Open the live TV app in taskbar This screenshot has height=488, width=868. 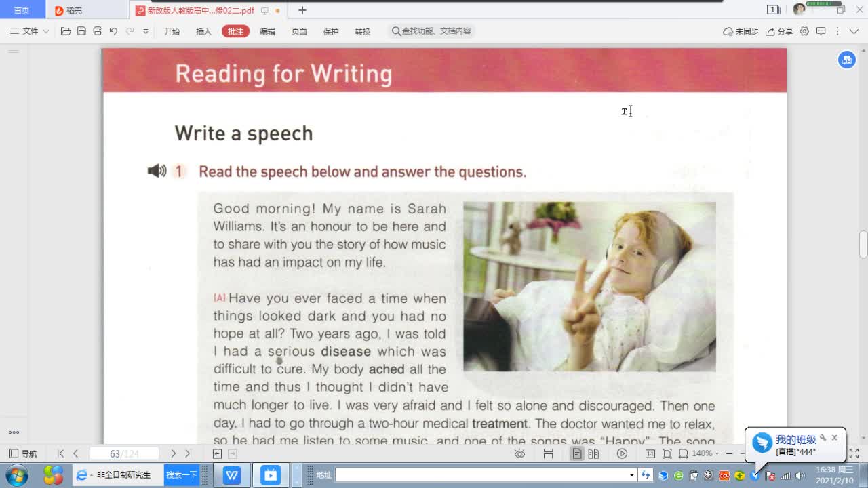coord(271,475)
